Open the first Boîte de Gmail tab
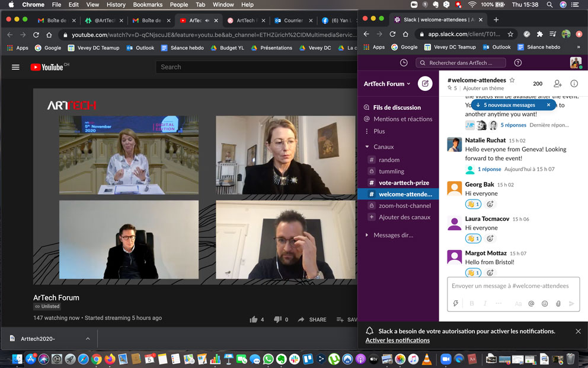The height and width of the screenshot is (368, 588). click(57, 20)
